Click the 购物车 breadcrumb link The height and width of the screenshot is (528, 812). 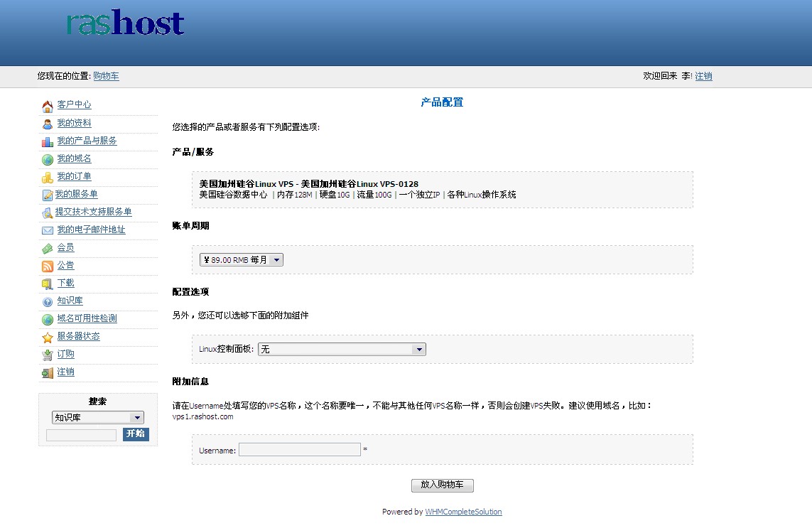pos(106,75)
